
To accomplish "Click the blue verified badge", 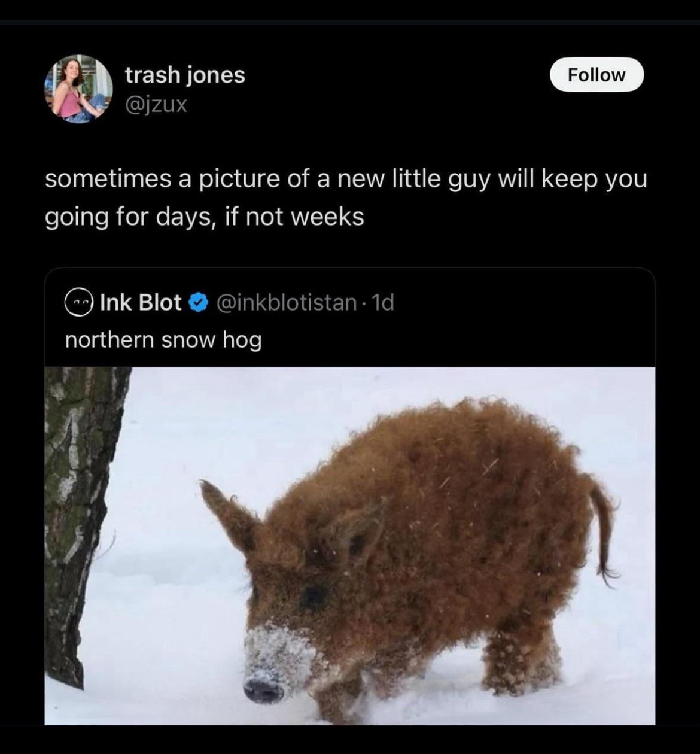I will click(x=198, y=303).
